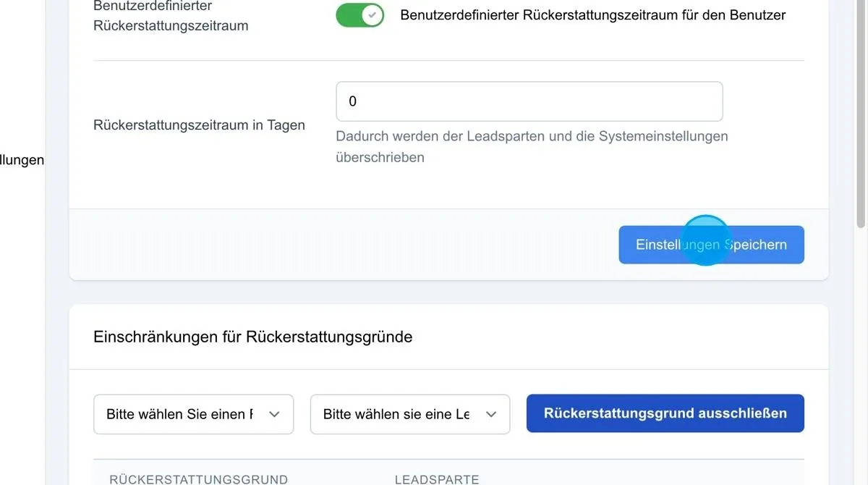
Task: Open the 'Bitte wählen sie eine Le' Leadsparte dropdown
Action: point(410,414)
